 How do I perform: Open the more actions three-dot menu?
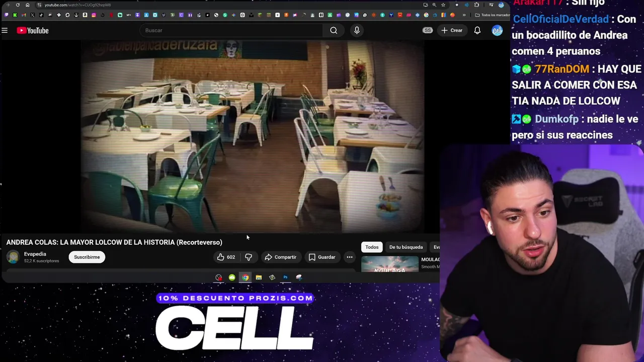pyautogui.click(x=350, y=257)
